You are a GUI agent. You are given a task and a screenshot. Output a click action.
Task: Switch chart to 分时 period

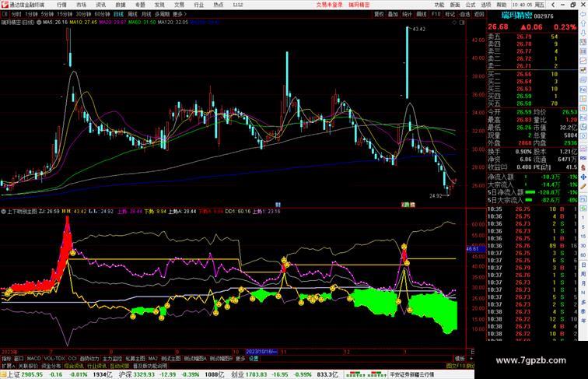click(16, 14)
